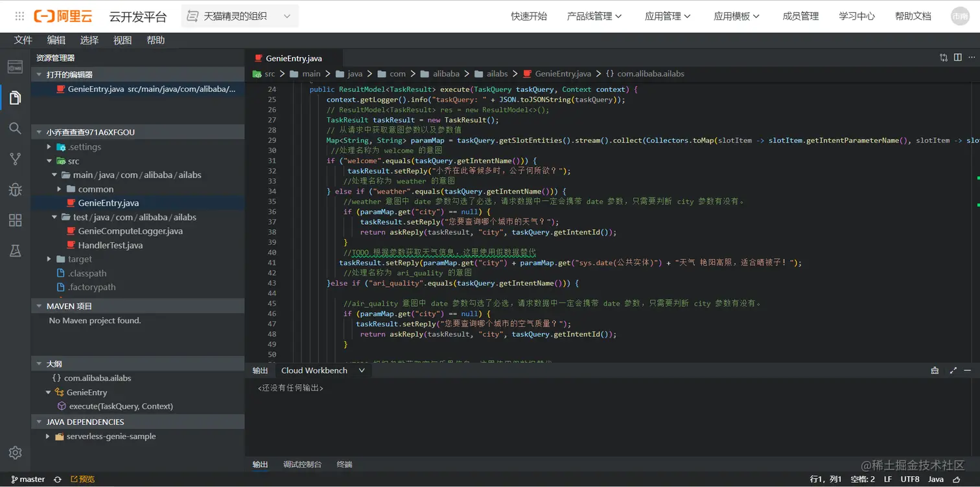Open the 帮助文档 link
The height and width of the screenshot is (487, 980).
[913, 16]
